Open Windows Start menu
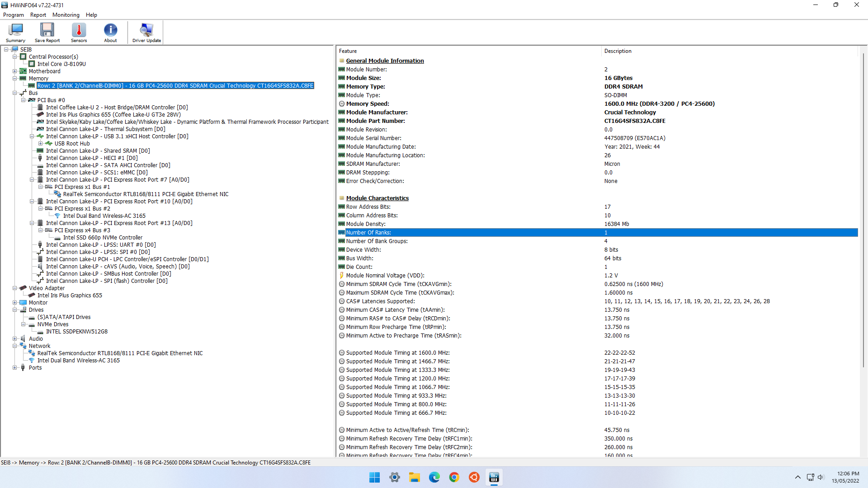Screen dimensions: 868x488 [x=374, y=478]
